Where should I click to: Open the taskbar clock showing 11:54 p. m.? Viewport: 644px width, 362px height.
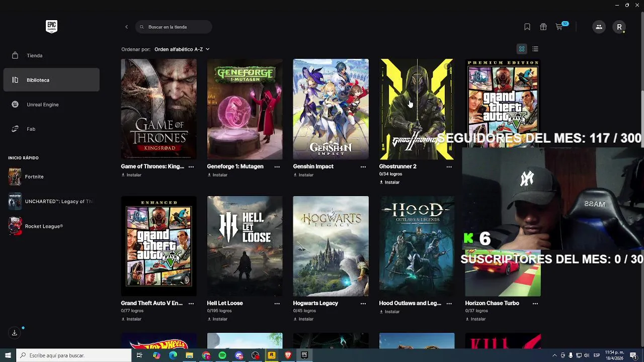[614, 355]
